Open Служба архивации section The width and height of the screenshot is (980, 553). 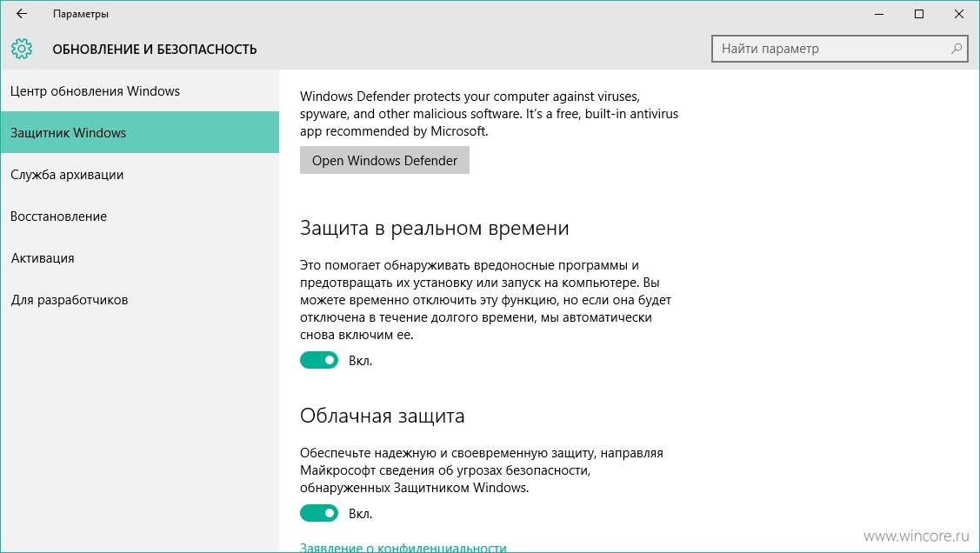pos(139,175)
